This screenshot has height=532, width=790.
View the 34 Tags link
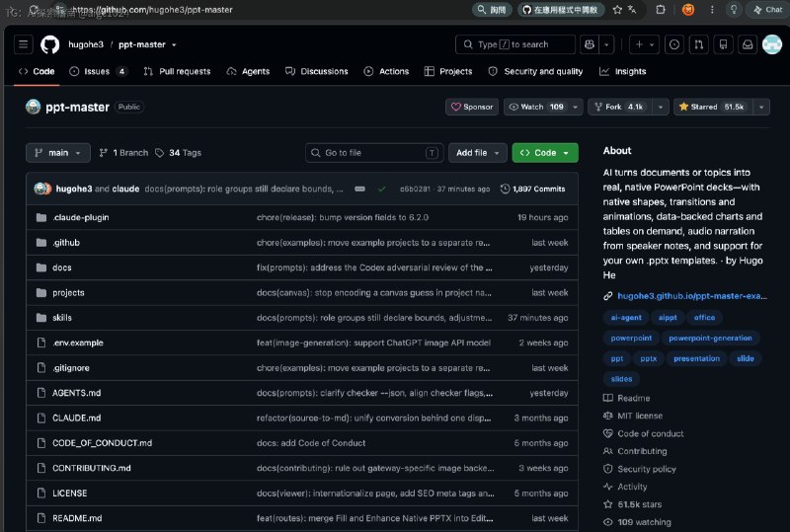click(178, 153)
